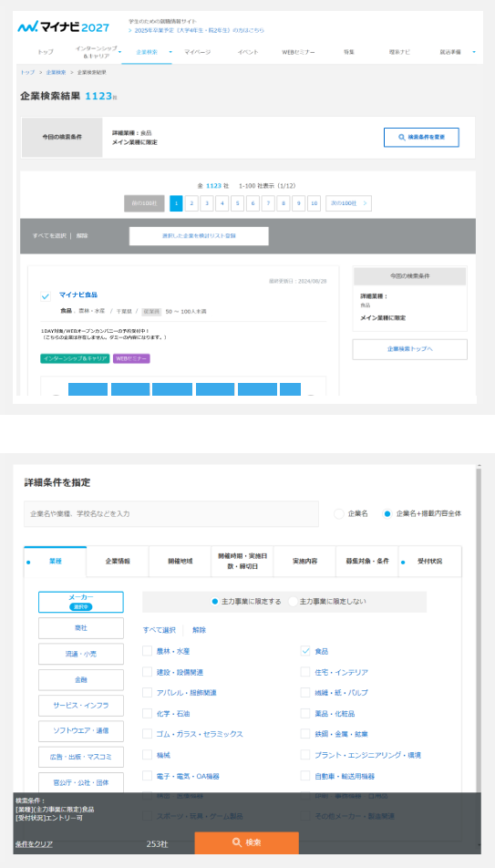Select the 広告・出版・マスコミ category

[x=81, y=757]
